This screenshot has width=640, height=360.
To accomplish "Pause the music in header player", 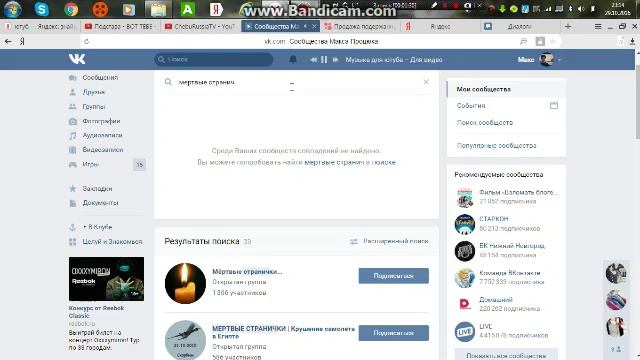I will pyautogui.click(x=324, y=60).
